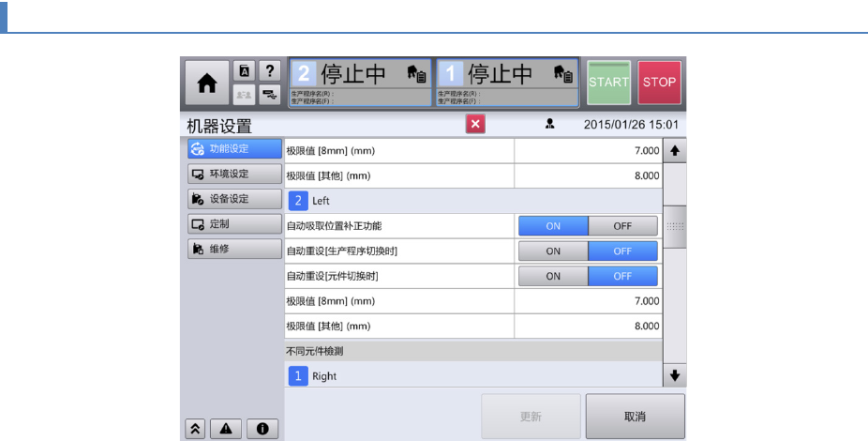The height and width of the screenshot is (441, 868).
Task: Click the lane 1 停止中 status panel
Action: (507, 83)
